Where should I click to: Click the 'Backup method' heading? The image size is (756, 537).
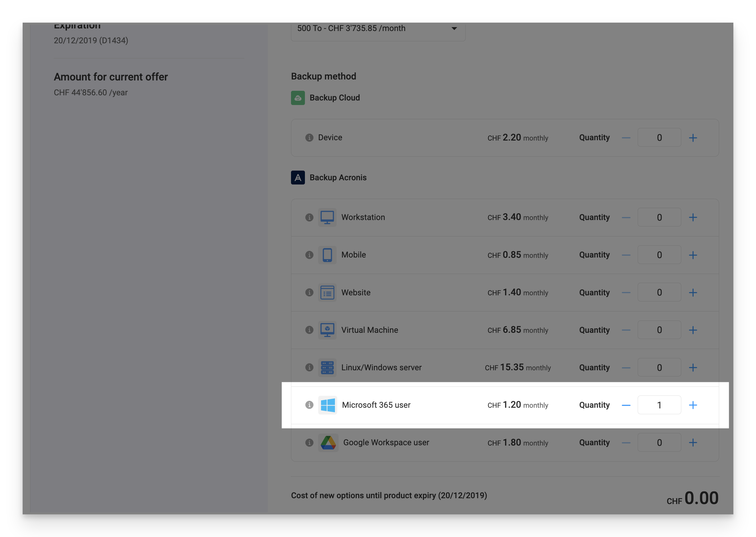click(x=324, y=76)
